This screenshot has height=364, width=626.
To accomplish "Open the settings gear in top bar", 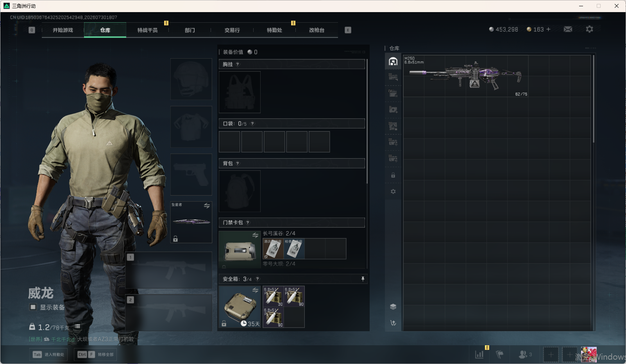I will click(x=589, y=29).
